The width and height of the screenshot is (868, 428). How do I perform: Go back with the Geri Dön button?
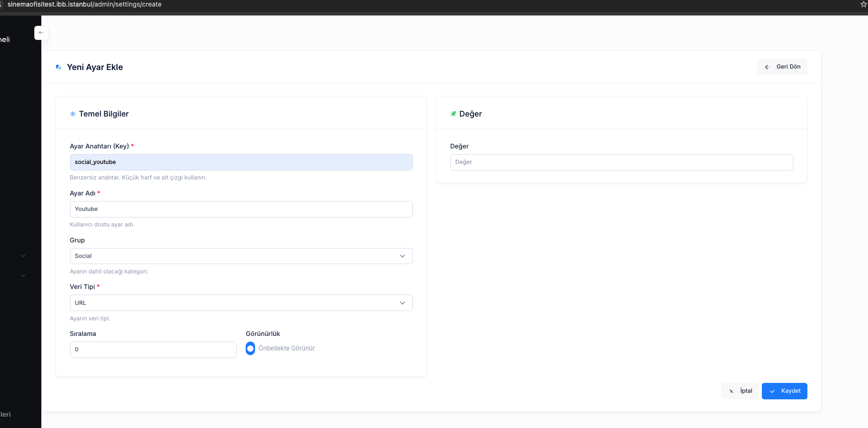[x=782, y=67]
